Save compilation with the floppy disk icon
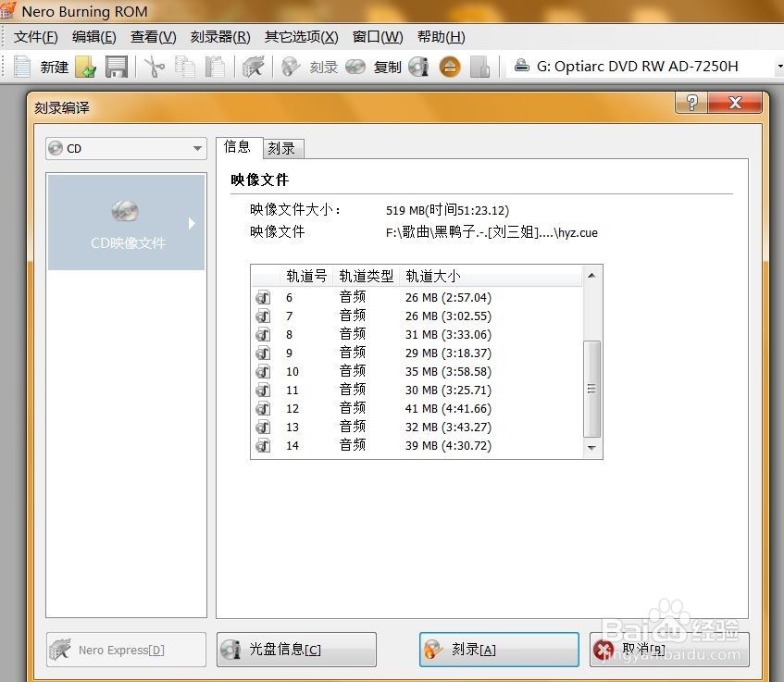The image size is (784, 682). tap(116, 67)
